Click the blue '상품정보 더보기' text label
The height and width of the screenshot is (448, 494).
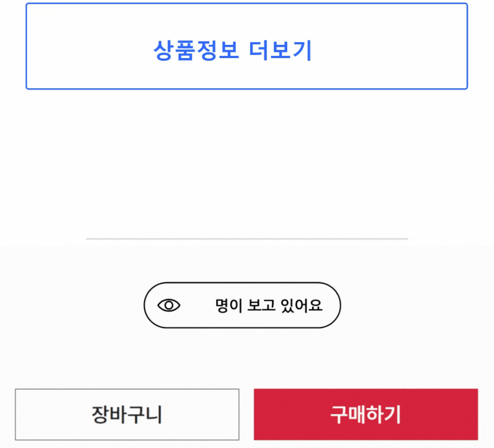233,51
